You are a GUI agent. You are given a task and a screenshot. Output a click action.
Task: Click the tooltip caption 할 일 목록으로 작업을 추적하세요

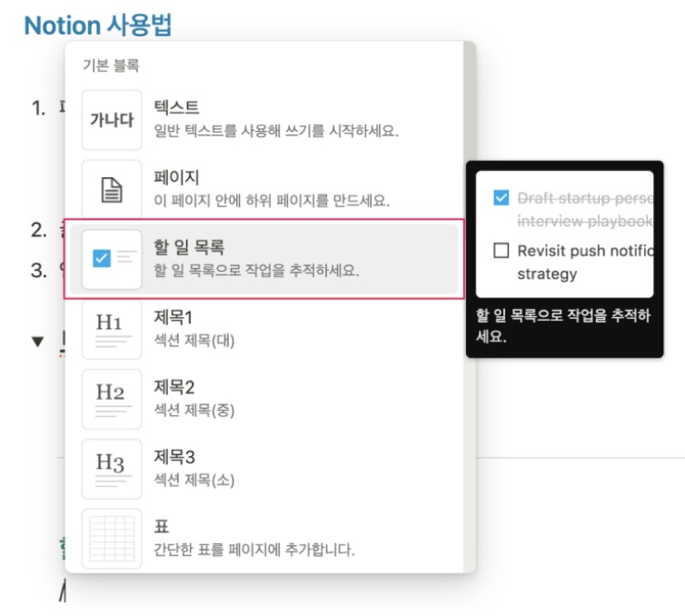pyautogui.click(x=562, y=325)
